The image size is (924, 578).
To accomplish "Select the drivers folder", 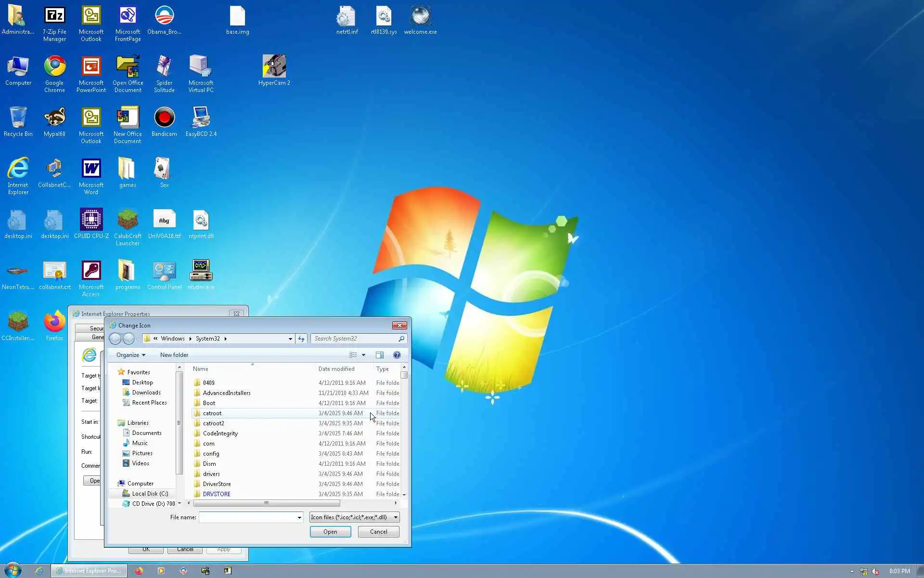I will tap(211, 474).
